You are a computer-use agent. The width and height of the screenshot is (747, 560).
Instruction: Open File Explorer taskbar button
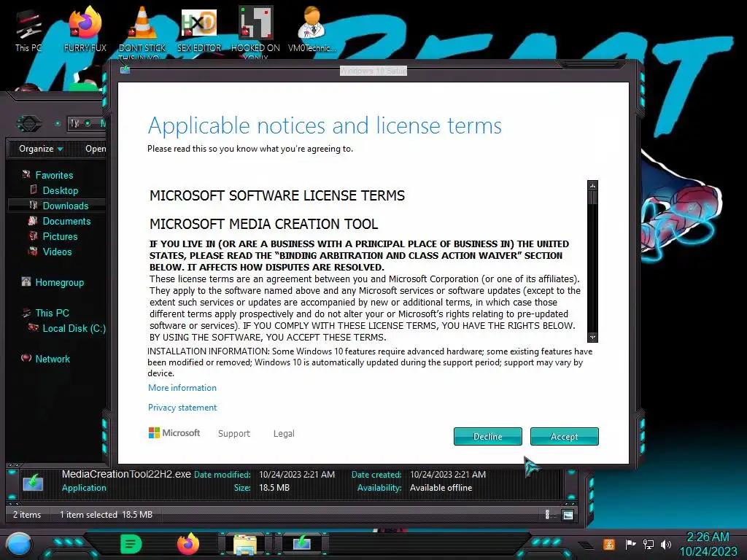click(x=245, y=545)
